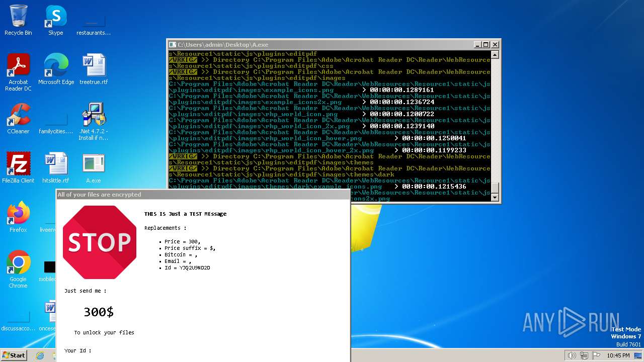644x362 pixels.
Task: Click the 00:00:00.1250041 timing value
Action: click(x=434, y=138)
